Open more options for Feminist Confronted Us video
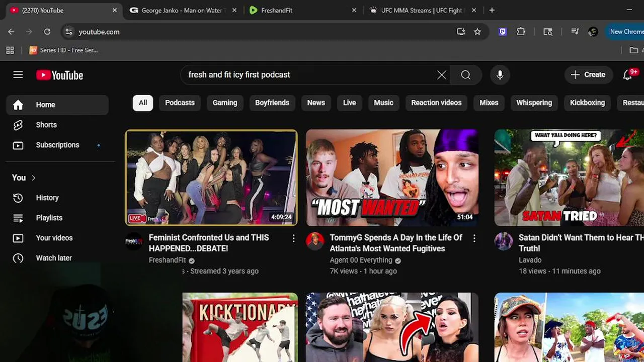 click(x=293, y=238)
